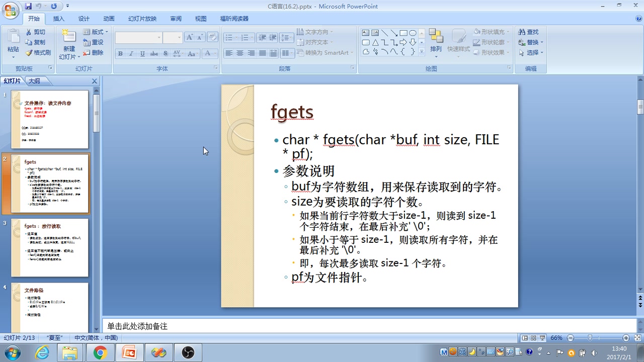The image size is (644, 362).
Task: Toggle bold formatting in the font group
Action: click(120, 53)
